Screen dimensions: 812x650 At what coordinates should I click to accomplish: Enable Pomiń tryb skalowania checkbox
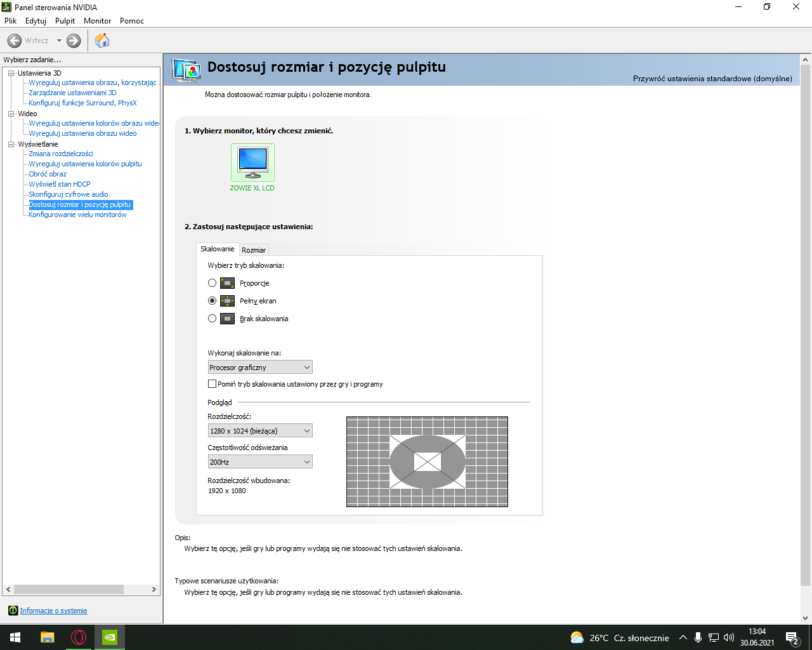point(213,384)
